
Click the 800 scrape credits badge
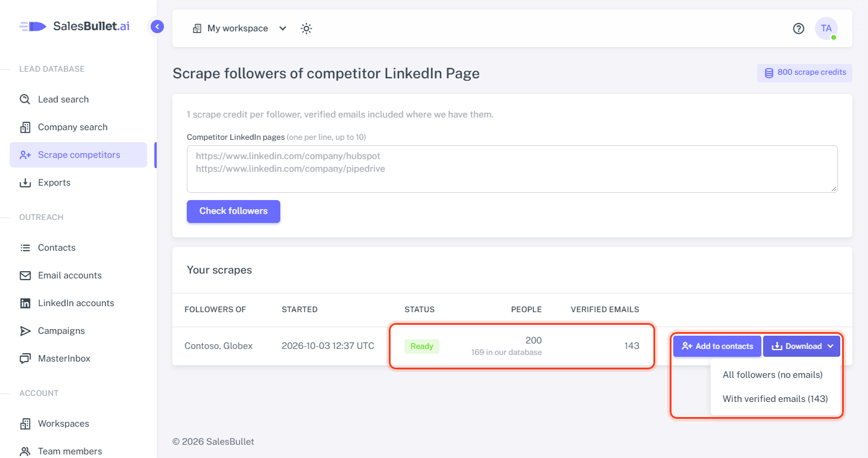[x=805, y=73]
